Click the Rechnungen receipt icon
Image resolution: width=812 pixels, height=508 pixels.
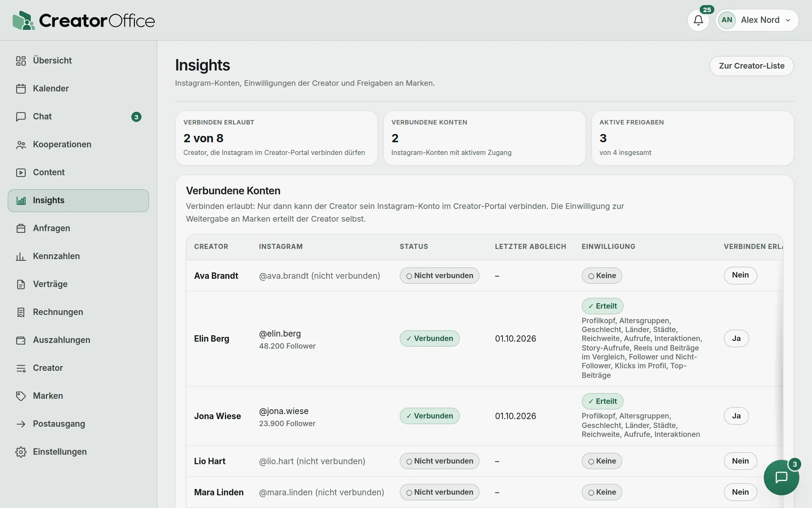(21, 312)
